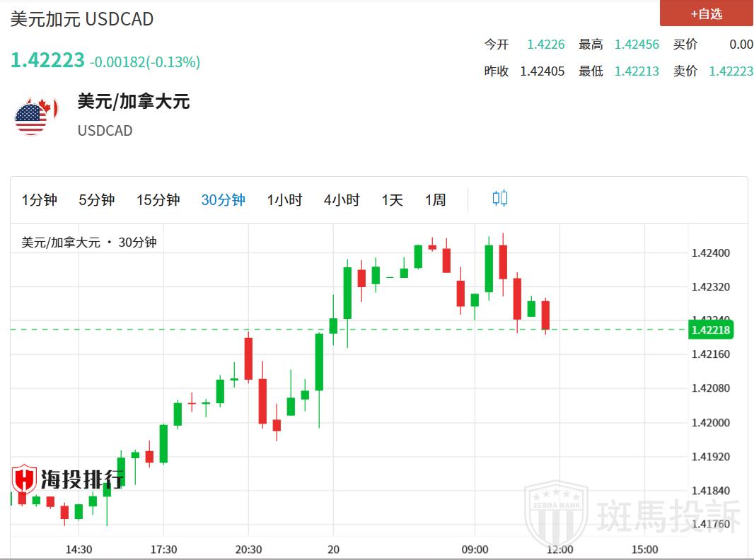This screenshot has height=560, width=754.
Task: Click the red 海投排行 shield logo
Action: tap(24, 479)
